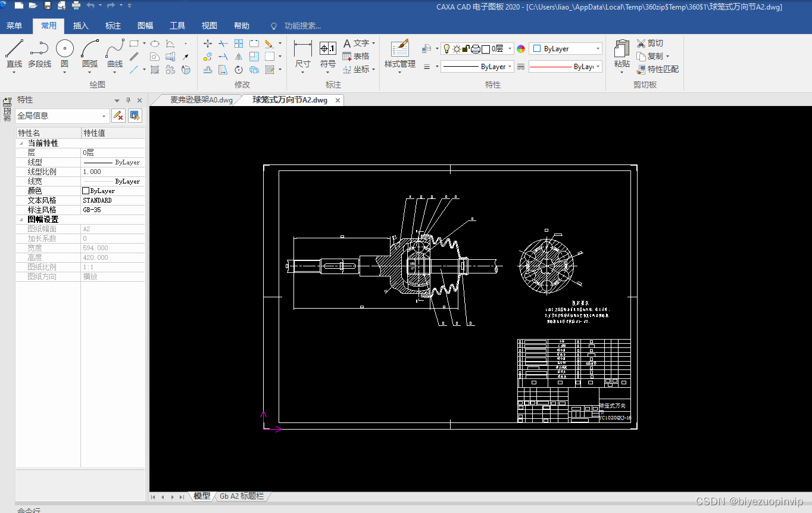Close the 特性 panel
This screenshot has height=513, width=812.
coord(140,101)
